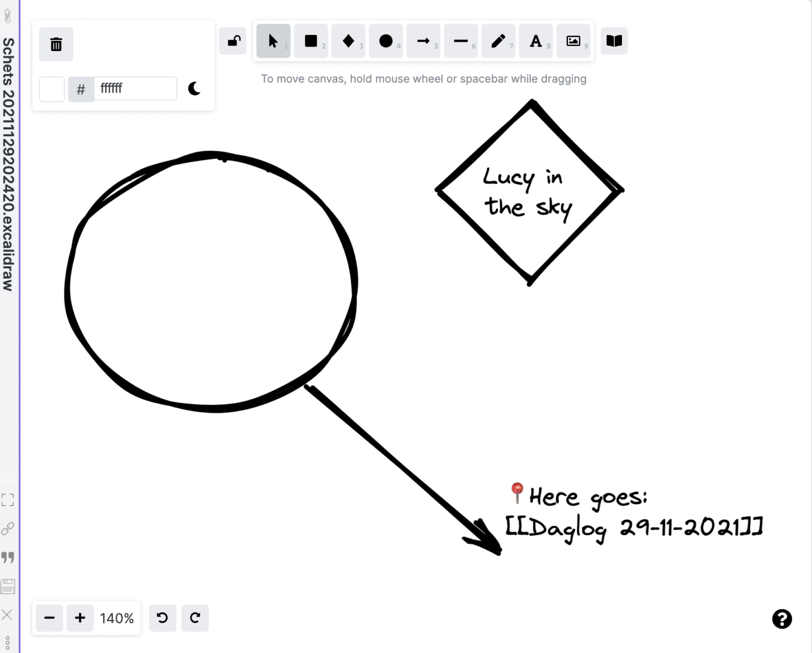The image size is (812, 653).
Task: Select the Line tool
Action: [461, 41]
